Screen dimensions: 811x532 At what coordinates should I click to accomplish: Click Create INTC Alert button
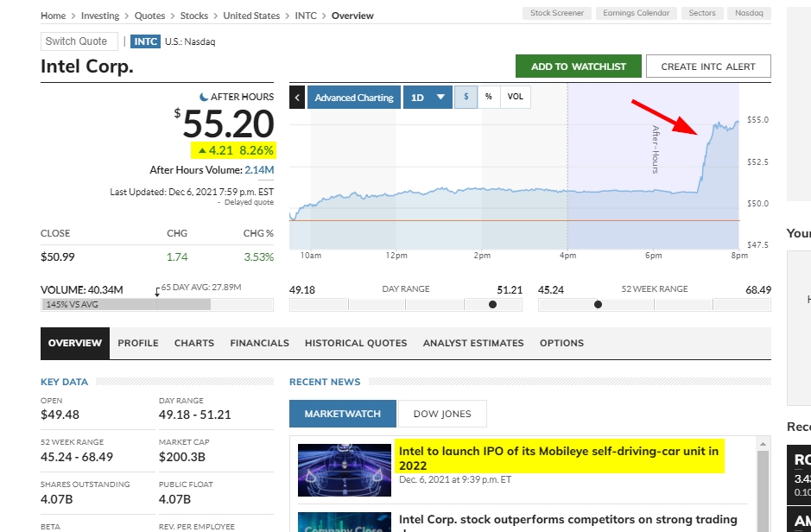(x=708, y=66)
